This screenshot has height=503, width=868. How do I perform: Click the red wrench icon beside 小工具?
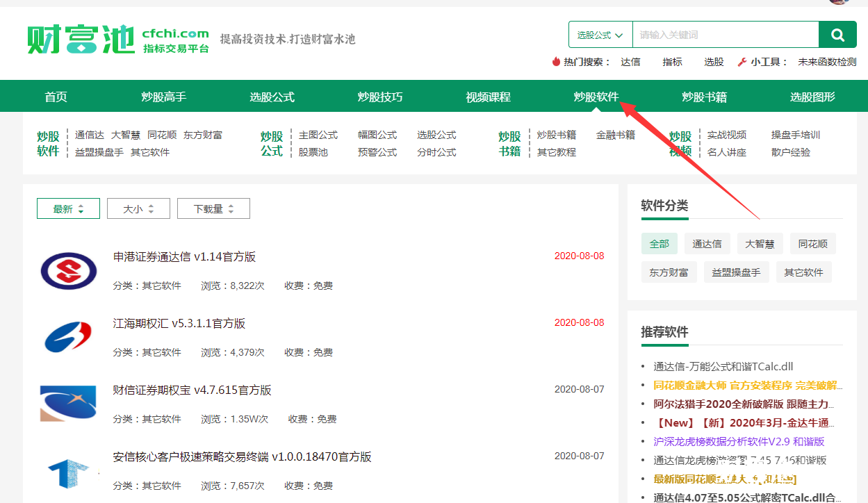(x=743, y=61)
